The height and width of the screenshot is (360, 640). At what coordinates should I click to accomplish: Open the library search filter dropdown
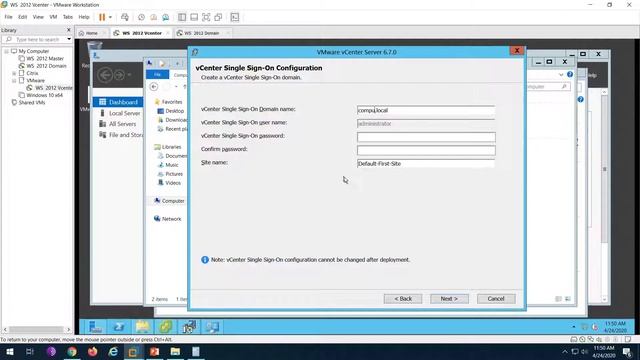pos(69,40)
